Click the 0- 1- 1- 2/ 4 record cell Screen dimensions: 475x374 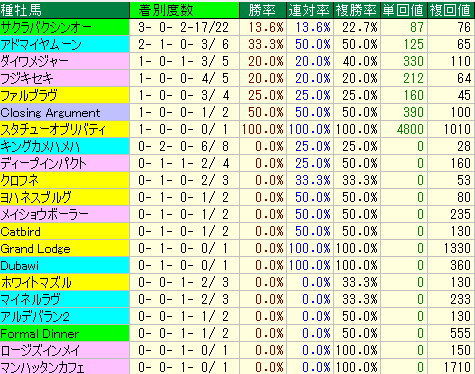[184, 163]
